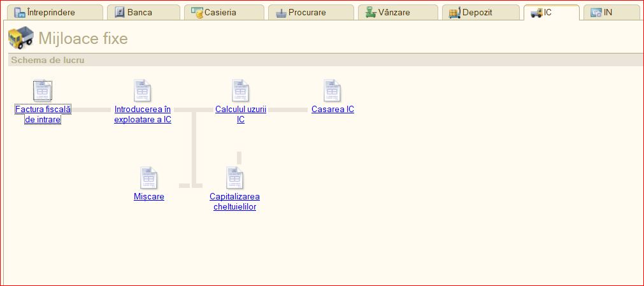Click the Mișcare document icon
The height and width of the screenshot is (286, 644).
point(148,178)
